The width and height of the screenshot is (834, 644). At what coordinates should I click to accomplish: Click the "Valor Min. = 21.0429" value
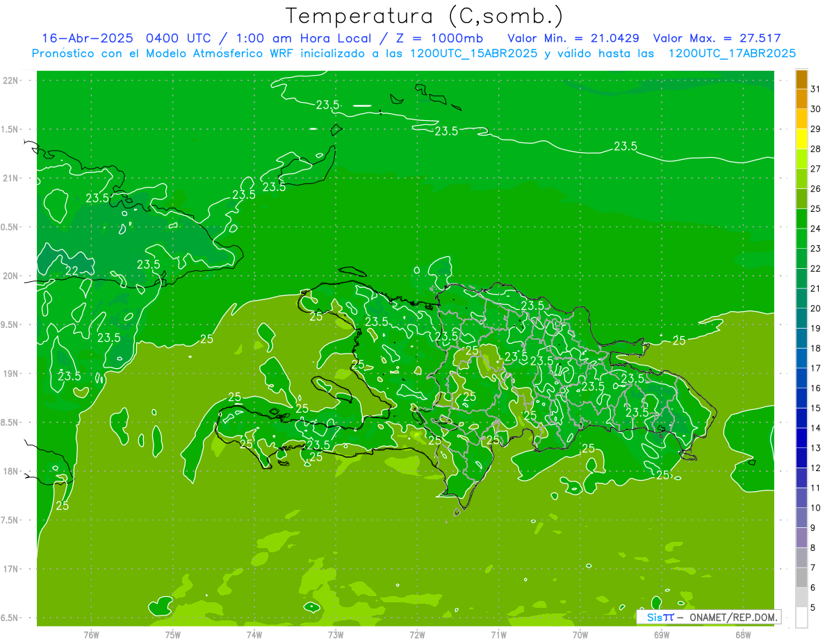[573, 38]
